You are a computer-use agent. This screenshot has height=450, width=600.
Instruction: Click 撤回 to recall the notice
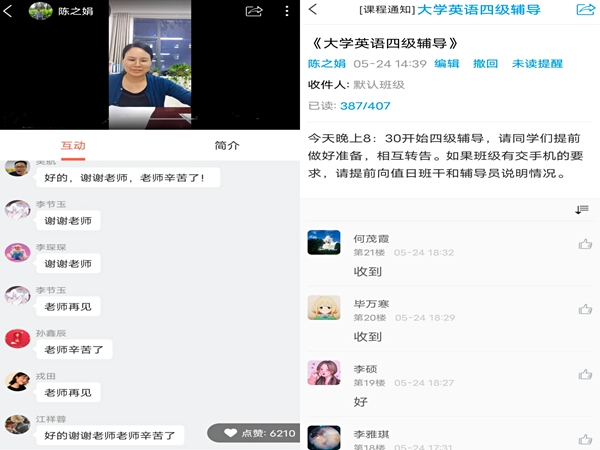[485, 64]
